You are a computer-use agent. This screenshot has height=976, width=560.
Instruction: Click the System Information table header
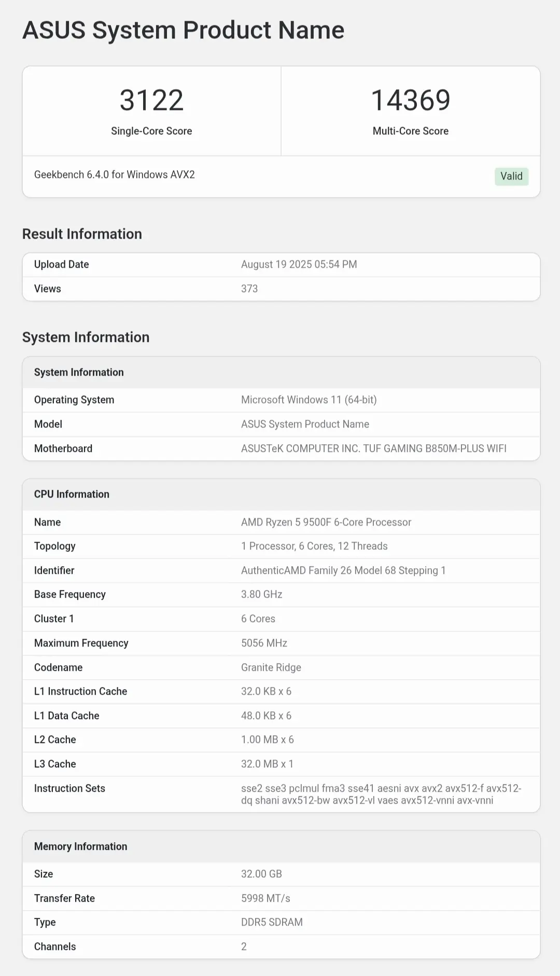(281, 372)
